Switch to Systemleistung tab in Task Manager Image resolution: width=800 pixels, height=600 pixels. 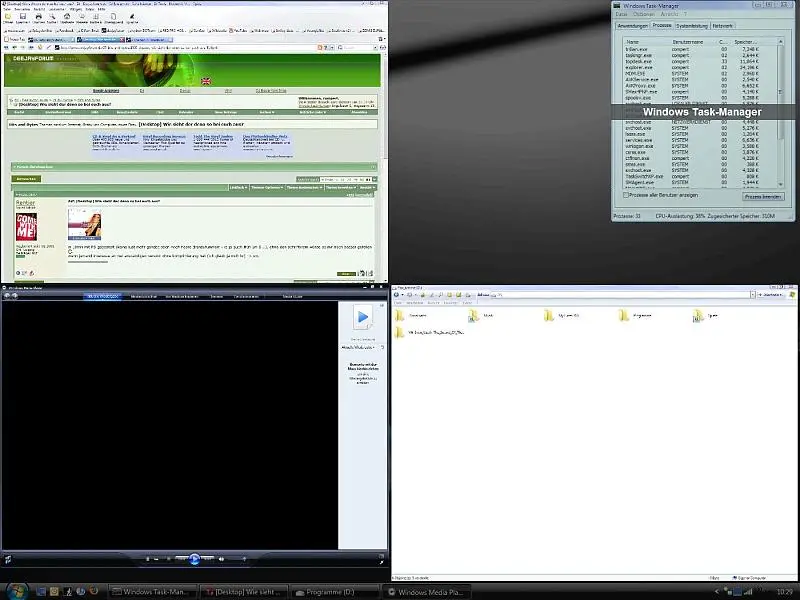click(x=691, y=25)
